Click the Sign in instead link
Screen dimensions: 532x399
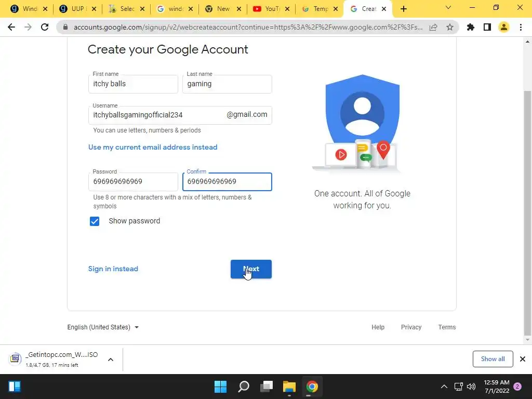click(x=113, y=269)
